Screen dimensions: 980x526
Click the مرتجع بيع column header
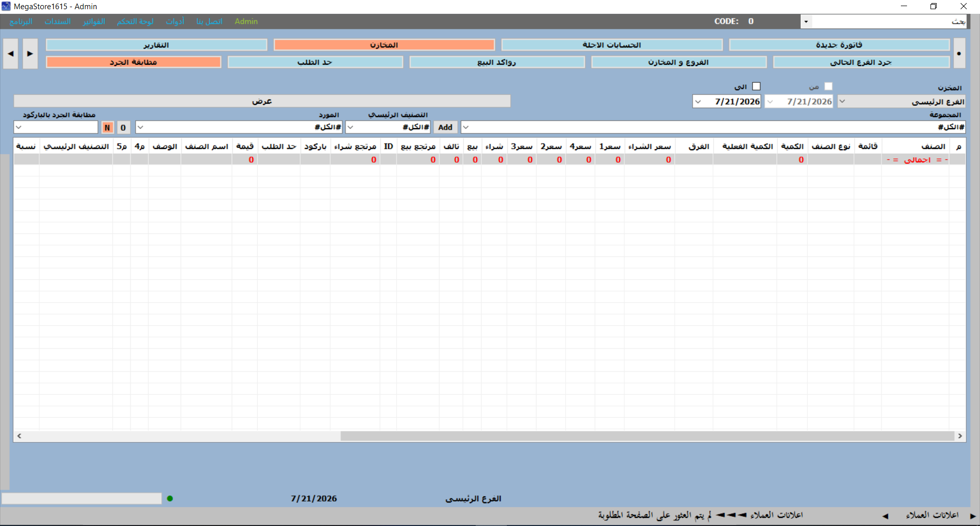tap(418, 147)
